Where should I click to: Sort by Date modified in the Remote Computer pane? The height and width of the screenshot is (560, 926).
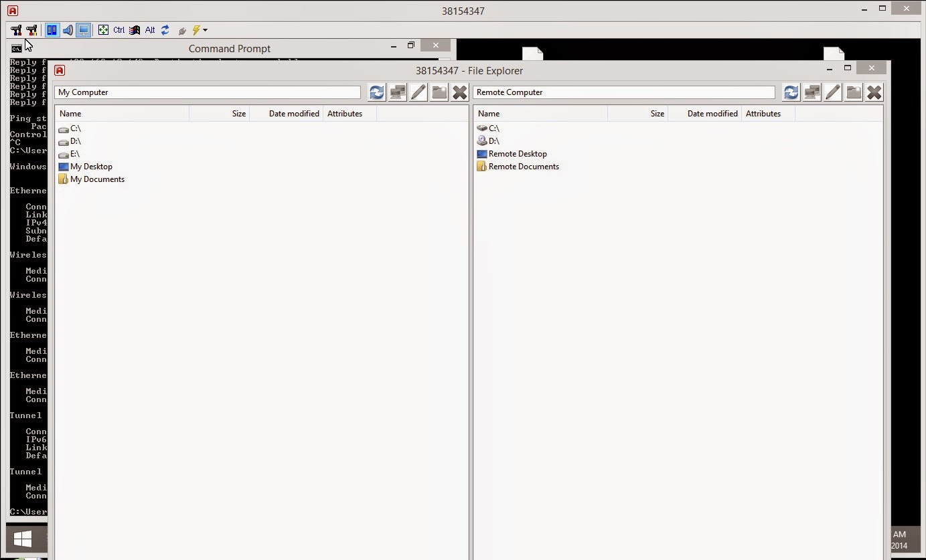(704, 114)
